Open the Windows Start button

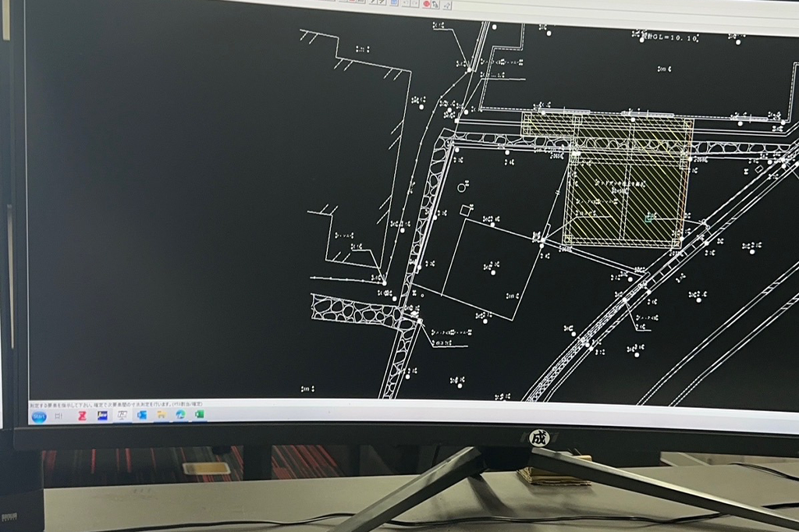click(39, 417)
